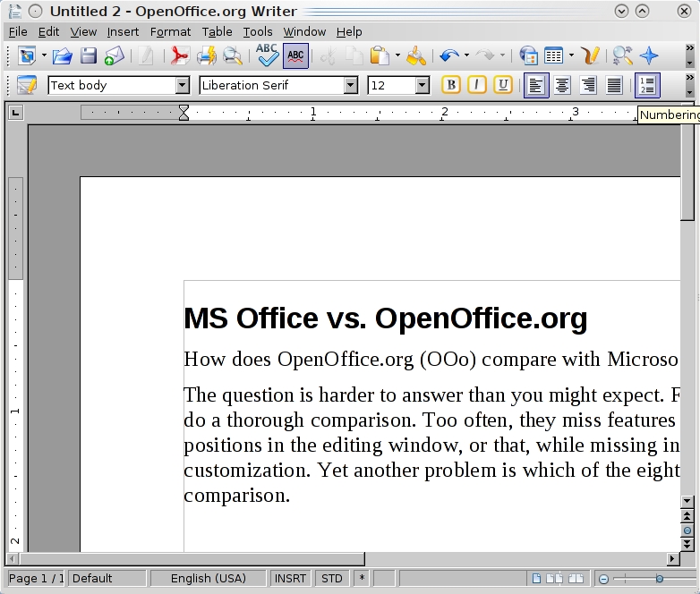
Task: Click the Save floppy disk icon
Action: 88,56
